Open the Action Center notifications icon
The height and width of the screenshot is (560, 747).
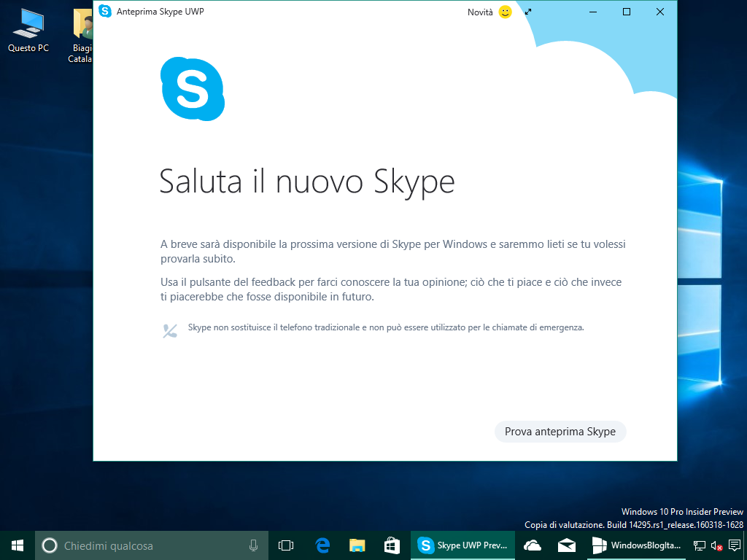point(735,545)
